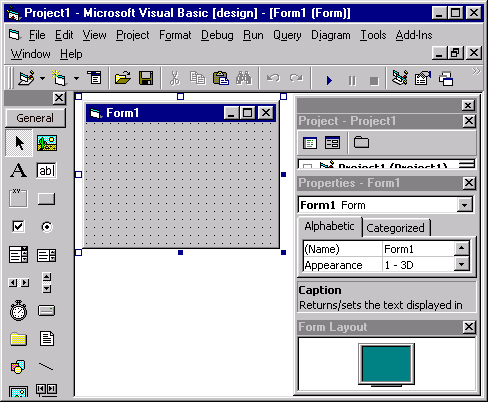Click the Add Form toolbar icon
The width and height of the screenshot is (488, 402).
(x=59, y=78)
